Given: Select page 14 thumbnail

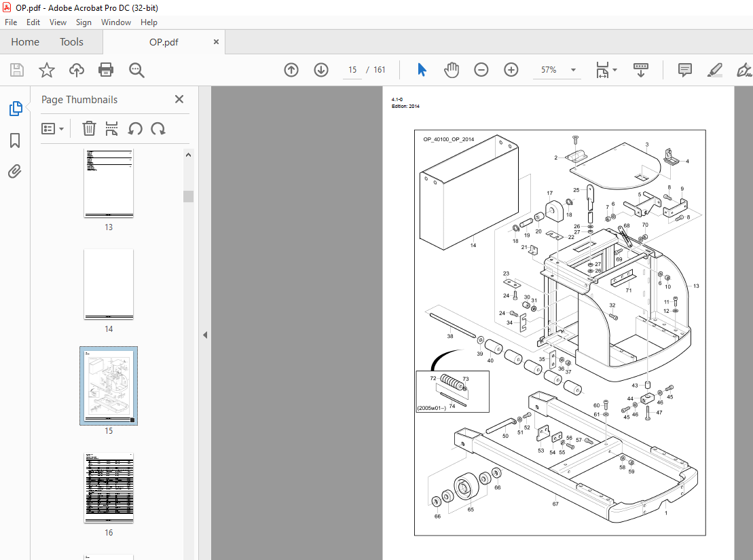Looking at the screenshot, I should [109, 284].
